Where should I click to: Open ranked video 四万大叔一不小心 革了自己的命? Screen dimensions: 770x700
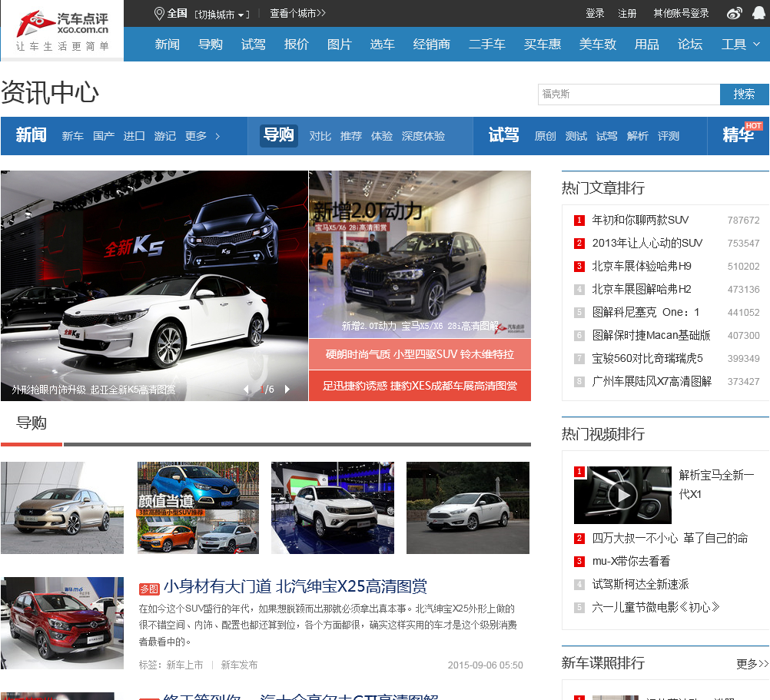click(x=670, y=538)
